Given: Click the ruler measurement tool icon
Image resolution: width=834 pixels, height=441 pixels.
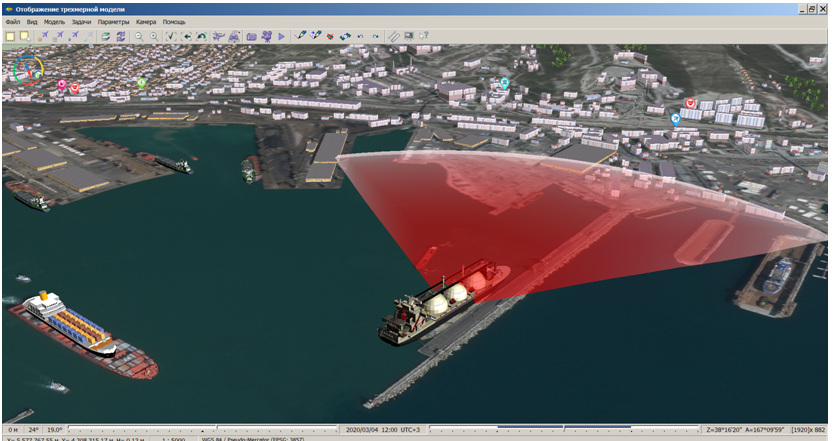Looking at the screenshot, I should tap(394, 36).
